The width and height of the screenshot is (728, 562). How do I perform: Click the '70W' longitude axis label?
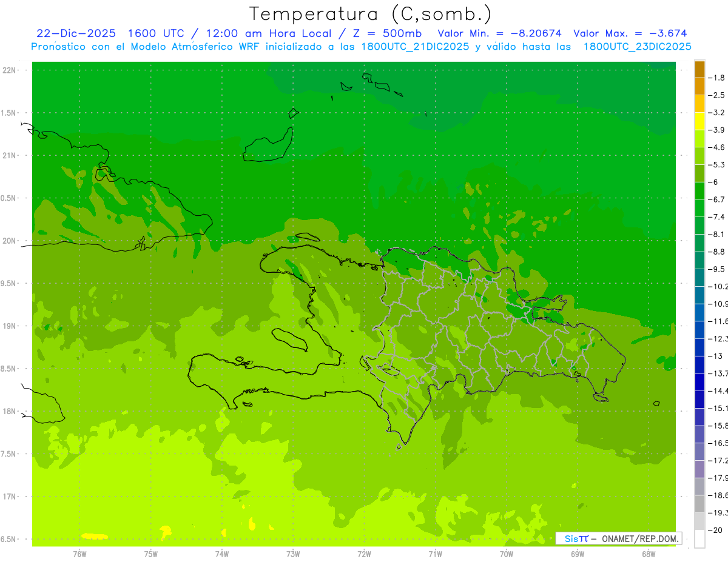507,554
